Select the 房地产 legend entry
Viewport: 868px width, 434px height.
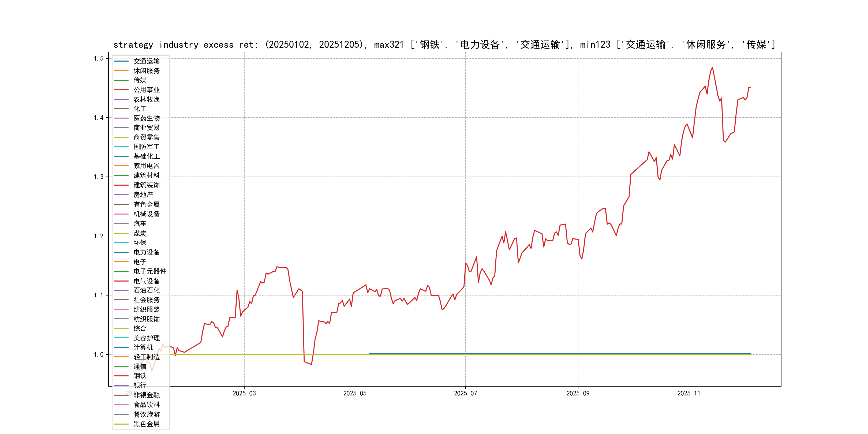coord(143,195)
